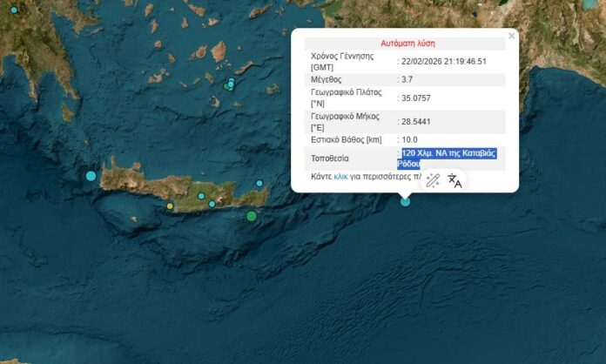Click the translate icon in popup

coord(454,180)
